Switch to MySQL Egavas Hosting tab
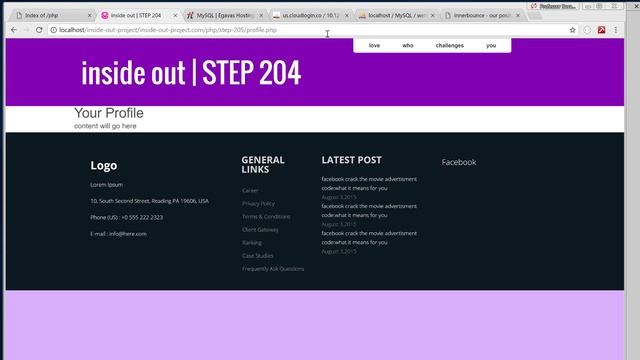The image size is (640, 360). click(224, 15)
